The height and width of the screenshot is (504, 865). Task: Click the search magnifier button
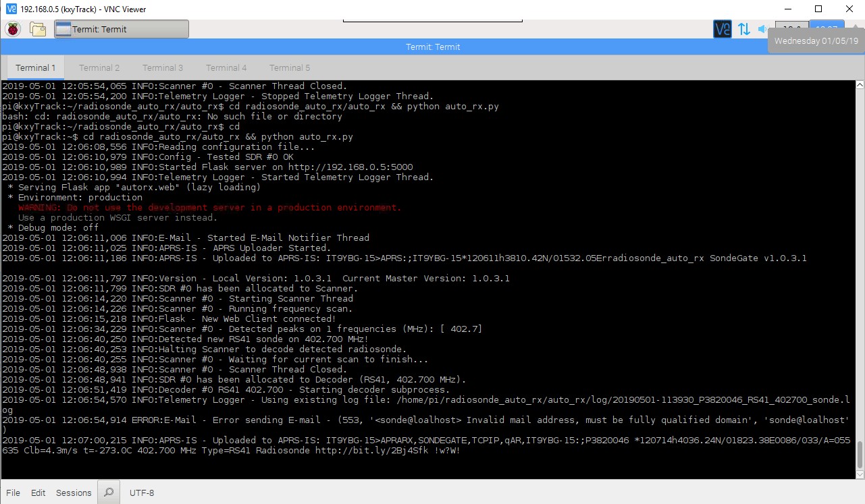tap(108, 493)
